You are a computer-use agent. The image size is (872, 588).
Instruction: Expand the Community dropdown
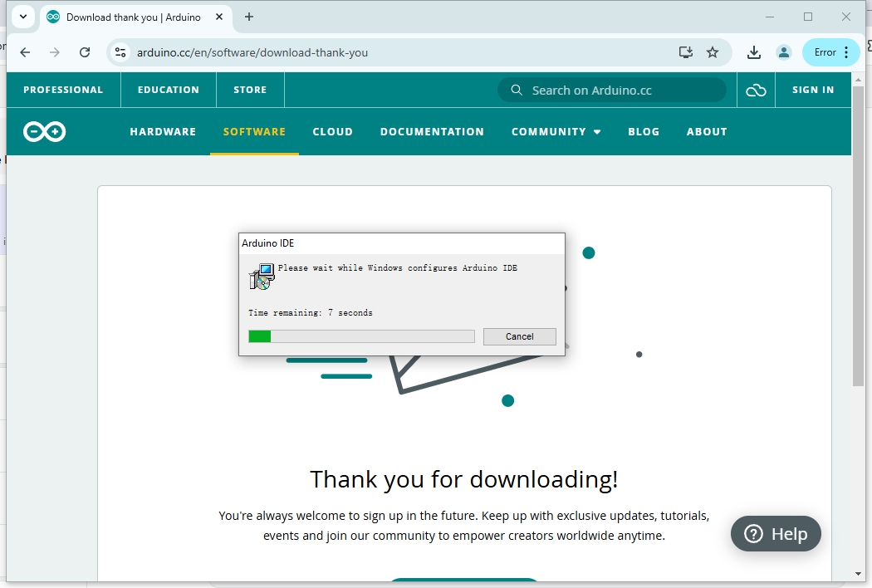coord(556,132)
